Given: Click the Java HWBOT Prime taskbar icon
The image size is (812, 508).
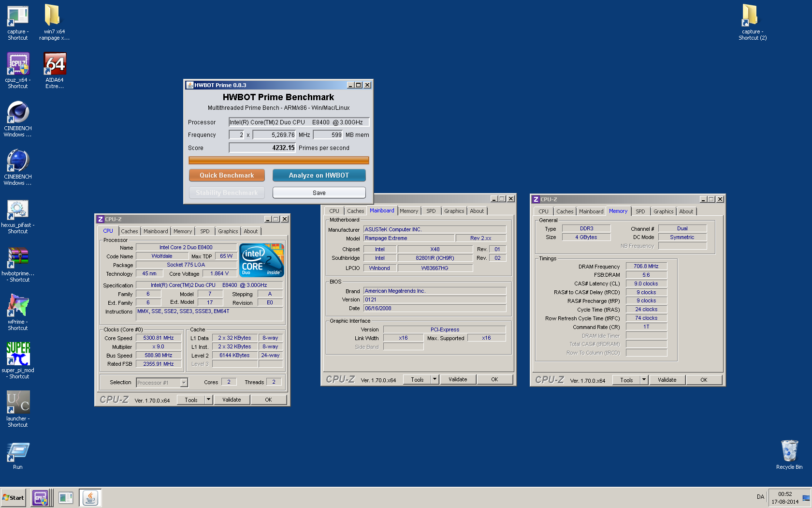Looking at the screenshot, I should point(90,497).
